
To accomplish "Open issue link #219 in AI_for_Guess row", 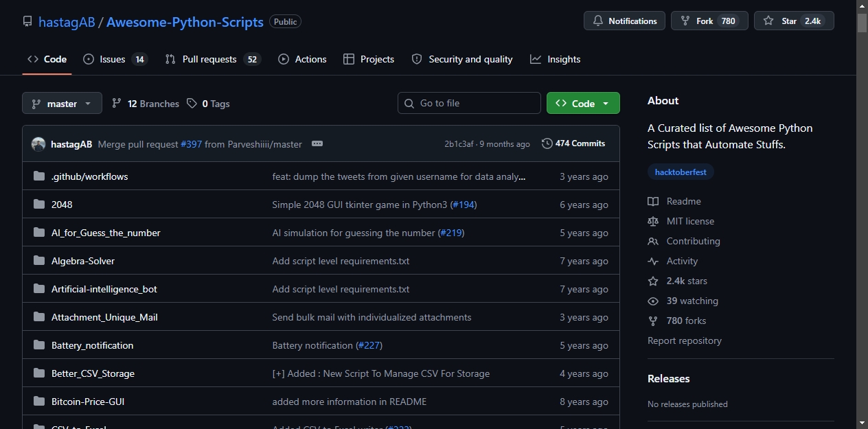I will 452,233.
